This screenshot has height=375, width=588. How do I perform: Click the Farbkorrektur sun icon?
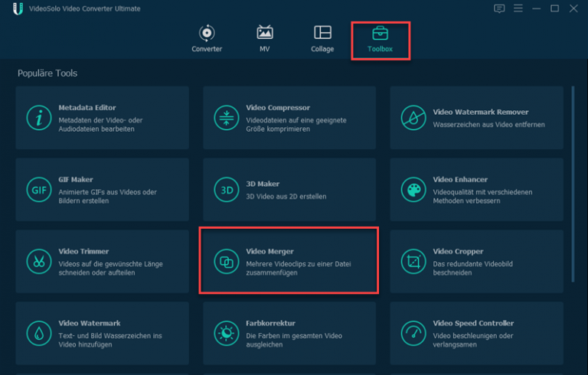point(227,334)
